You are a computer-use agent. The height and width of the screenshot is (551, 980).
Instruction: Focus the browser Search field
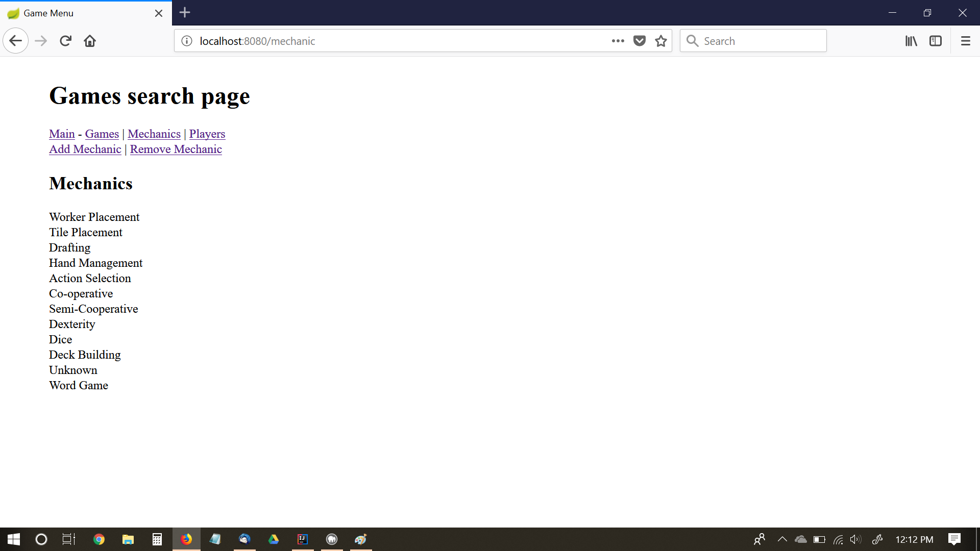click(761, 41)
